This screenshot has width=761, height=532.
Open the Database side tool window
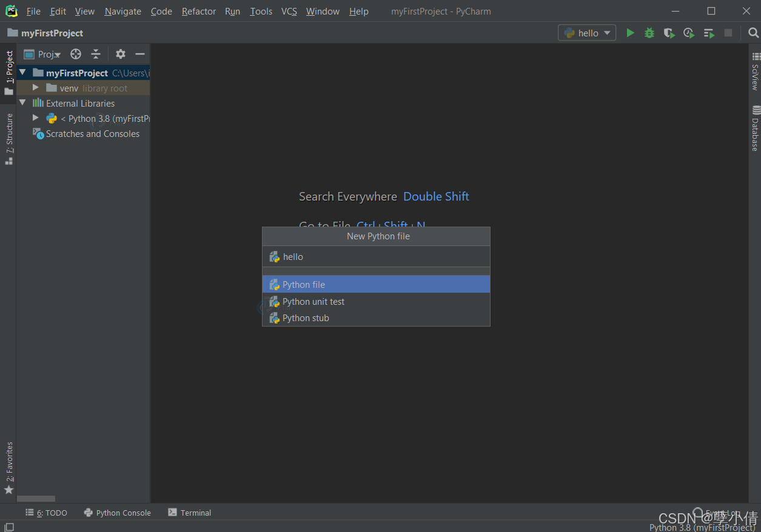coord(755,128)
